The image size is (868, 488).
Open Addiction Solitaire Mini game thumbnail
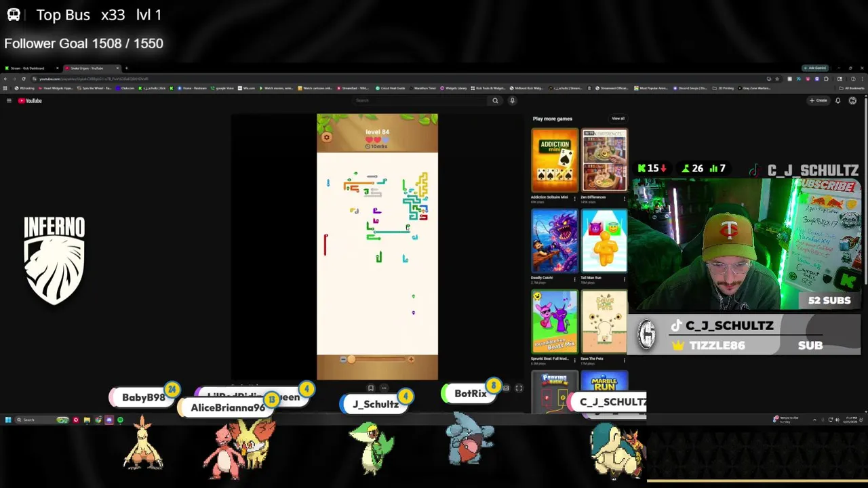tap(555, 160)
